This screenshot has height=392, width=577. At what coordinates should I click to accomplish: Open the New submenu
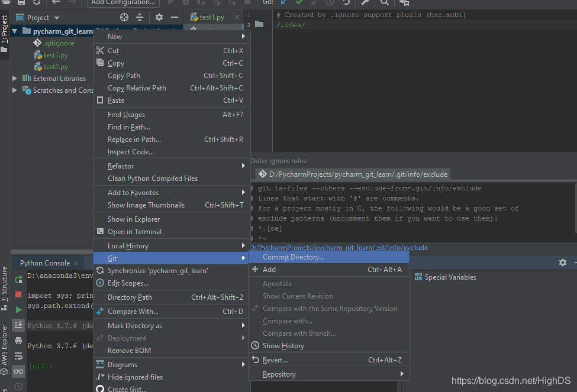point(172,37)
